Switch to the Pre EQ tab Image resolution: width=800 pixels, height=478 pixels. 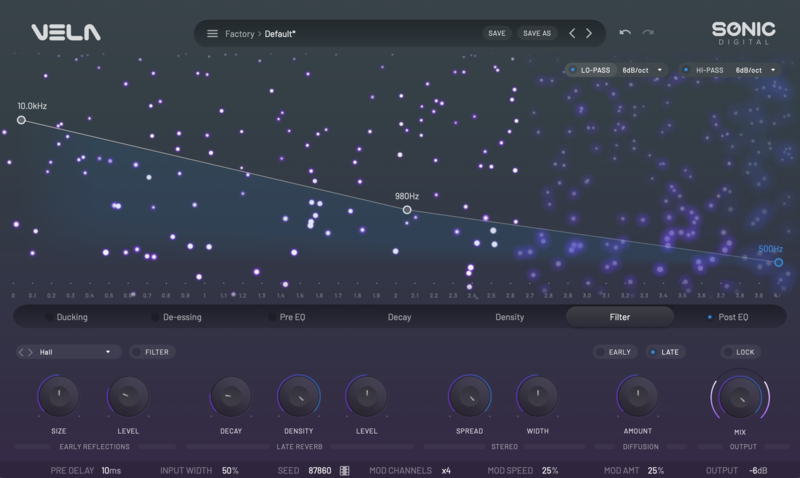(x=287, y=317)
